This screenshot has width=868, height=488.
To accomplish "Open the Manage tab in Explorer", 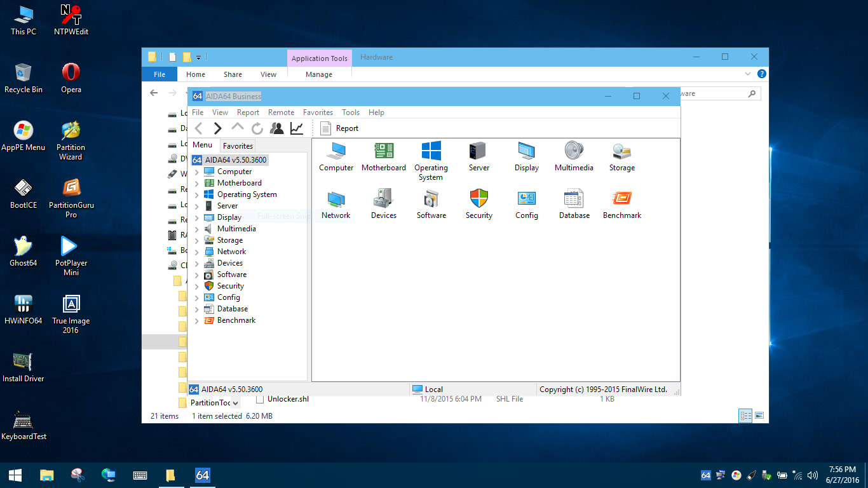I will 319,74.
